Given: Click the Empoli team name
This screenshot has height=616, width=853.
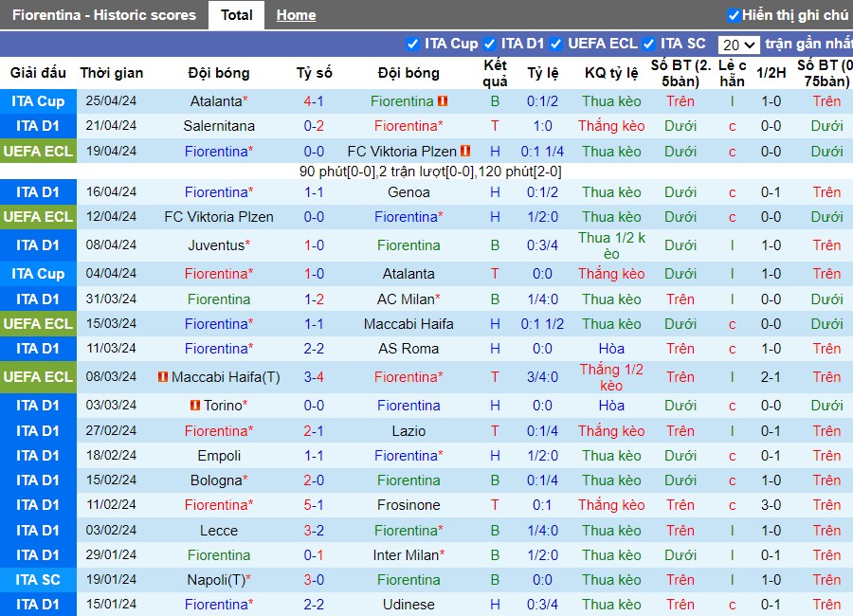Looking at the screenshot, I should [x=219, y=456].
